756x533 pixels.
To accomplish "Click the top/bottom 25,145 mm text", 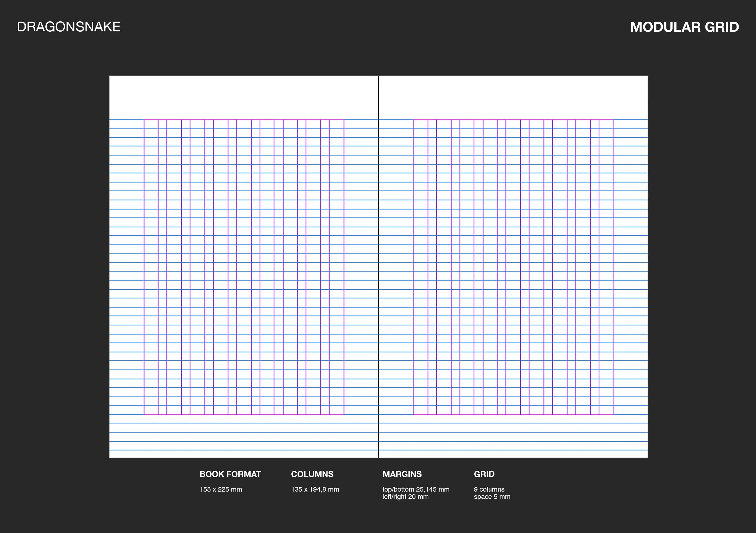I will [x=415, y=489].
